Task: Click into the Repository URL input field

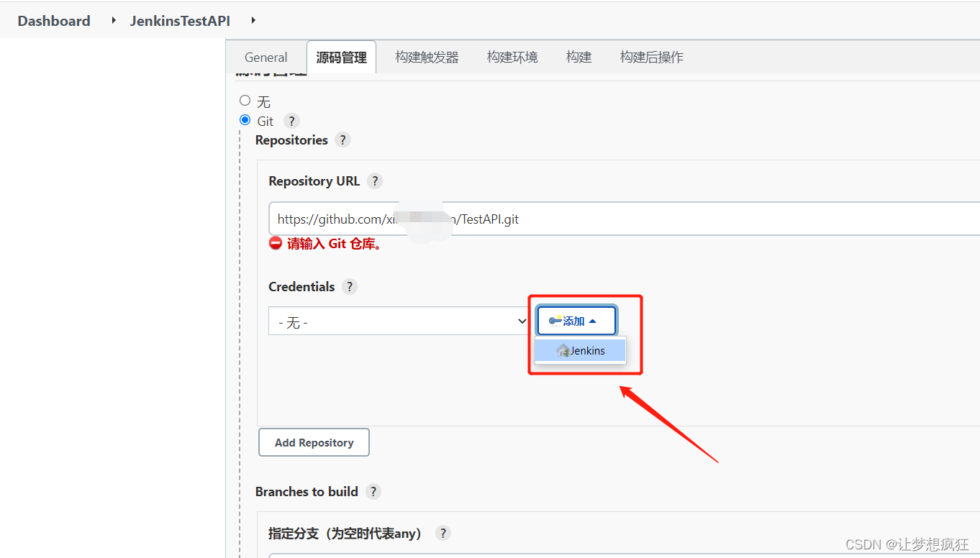Action: click(x=624, y=219)
